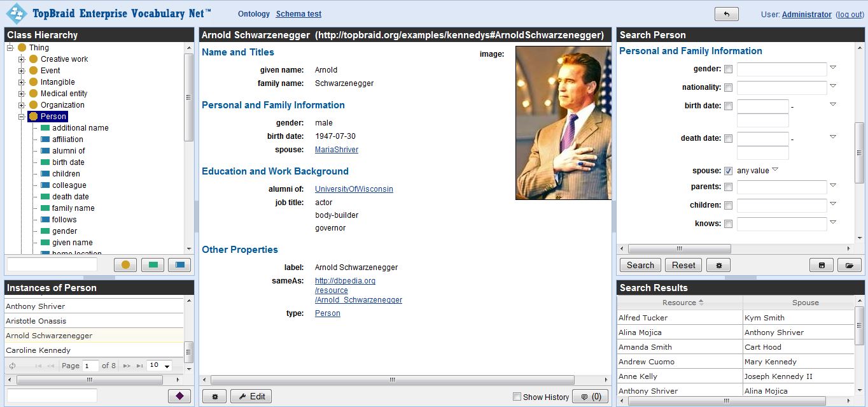868x407 pixels.
Task: Click the green icon beside death date property
Action: click(x=45, y=197)
